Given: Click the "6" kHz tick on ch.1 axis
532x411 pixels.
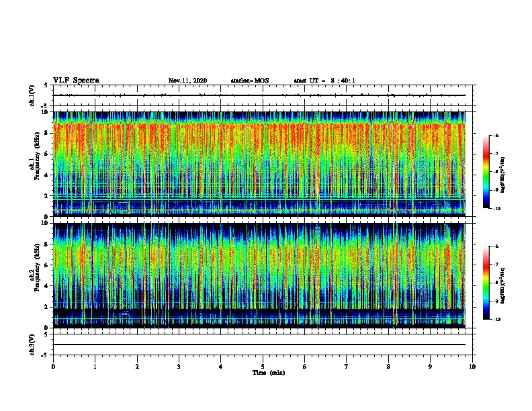Looking at the screenshot, I should tap(46, 154).
